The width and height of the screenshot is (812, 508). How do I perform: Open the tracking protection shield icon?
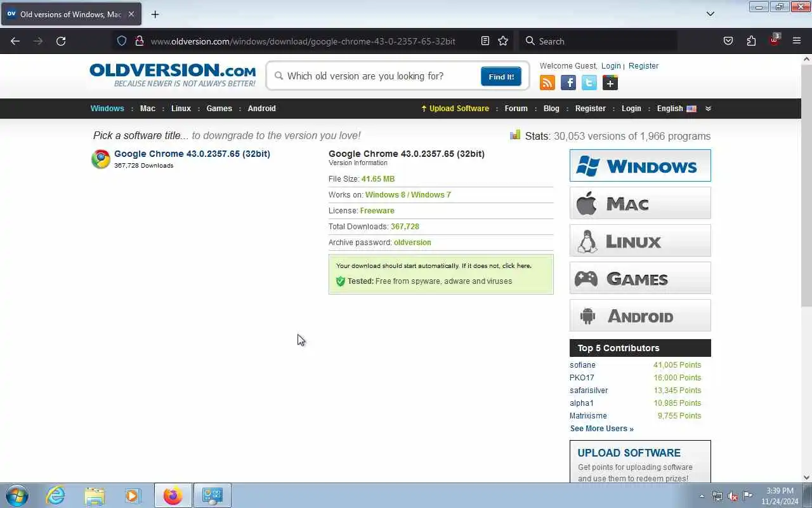point(122,41)
